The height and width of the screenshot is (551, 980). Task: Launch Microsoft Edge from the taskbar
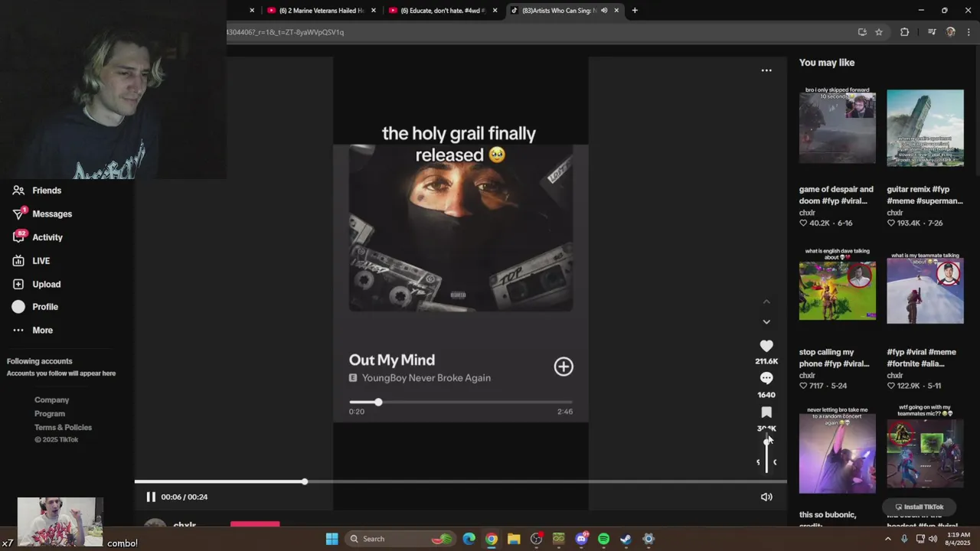pyautogui.click(x=469, y=539)
